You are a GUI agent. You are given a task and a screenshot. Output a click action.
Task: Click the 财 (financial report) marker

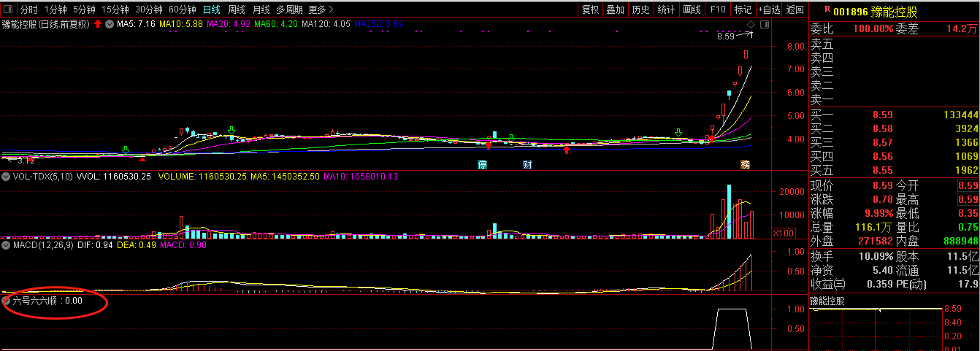[x=527, y=163]
